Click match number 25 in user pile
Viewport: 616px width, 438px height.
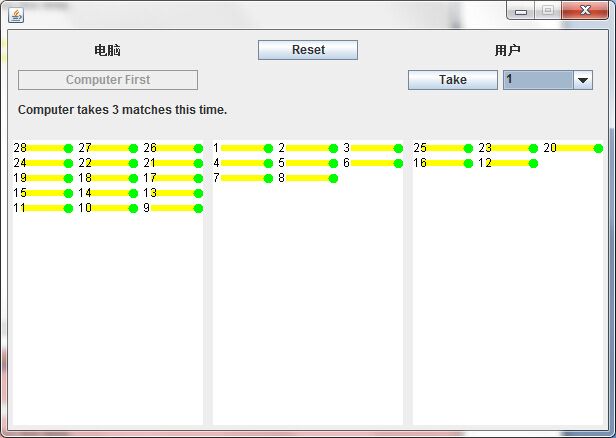point(443,148)
